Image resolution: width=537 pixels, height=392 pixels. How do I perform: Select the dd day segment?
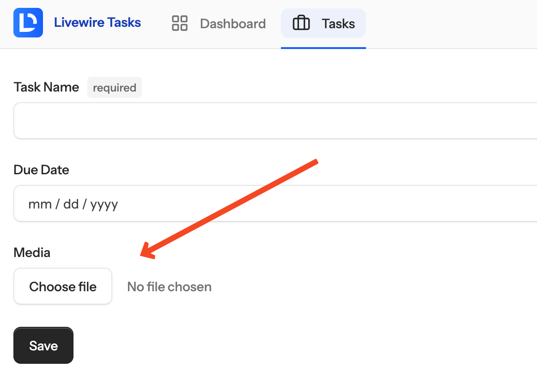(x=71, y=204)
